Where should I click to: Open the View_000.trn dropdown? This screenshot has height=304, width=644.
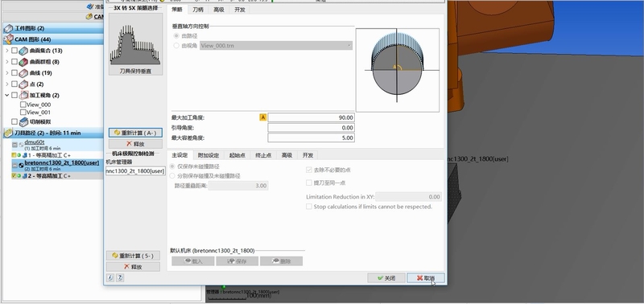(276, 46)
